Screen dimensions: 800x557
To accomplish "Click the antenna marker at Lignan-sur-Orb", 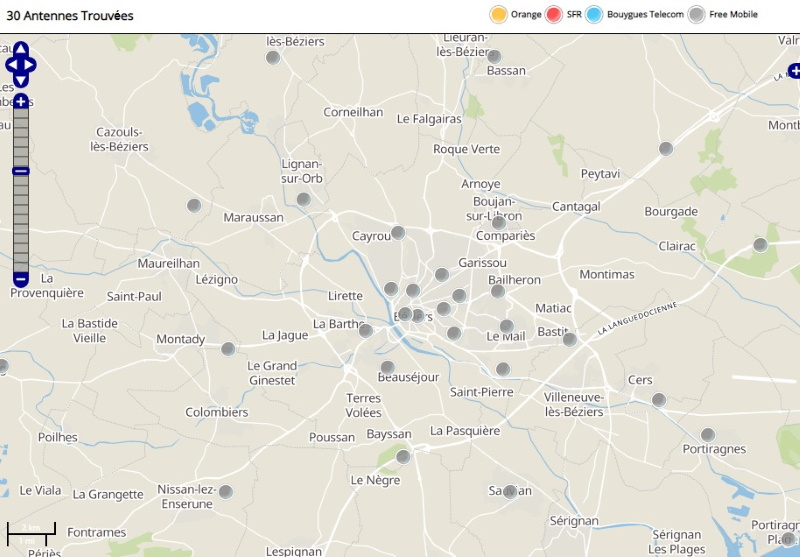I will 304,199.
